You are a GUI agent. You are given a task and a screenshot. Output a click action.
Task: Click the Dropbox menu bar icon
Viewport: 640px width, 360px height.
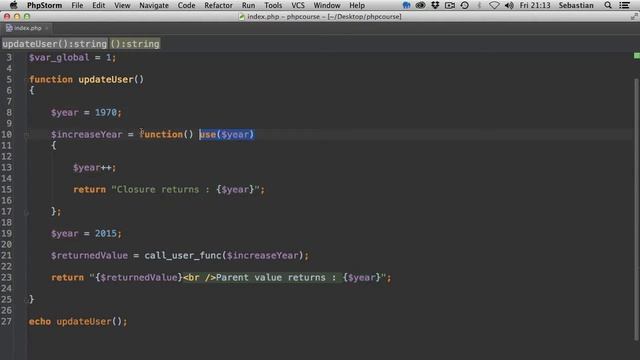pos(435,5)
